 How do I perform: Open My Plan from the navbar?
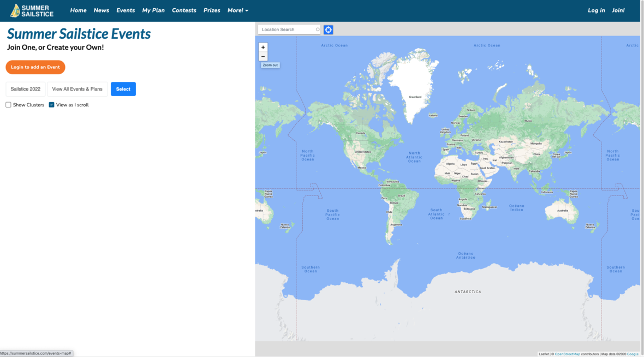(x=153, y=10)
